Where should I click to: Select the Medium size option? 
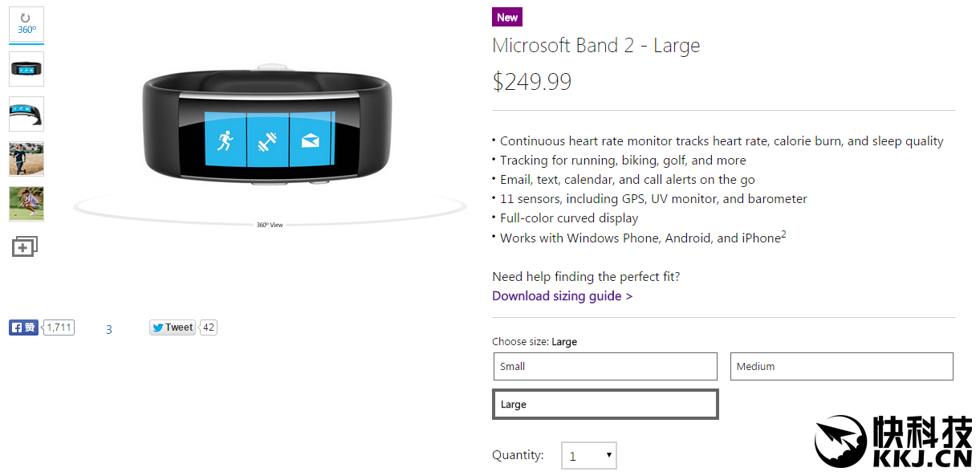click(x=841, y=366)
